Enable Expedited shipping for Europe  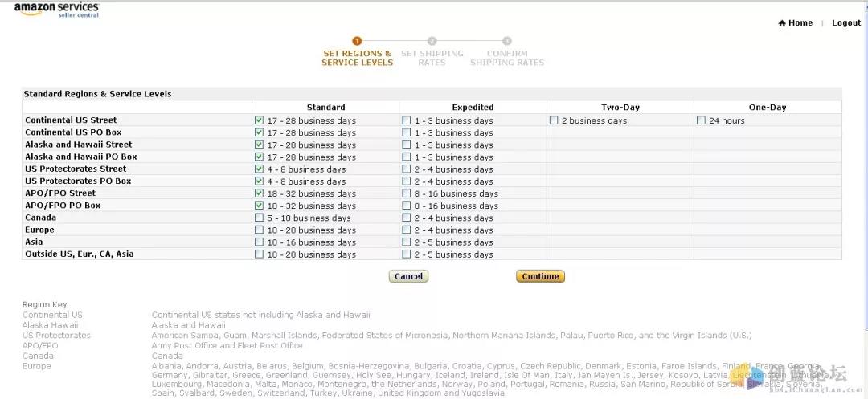[407, 230]
